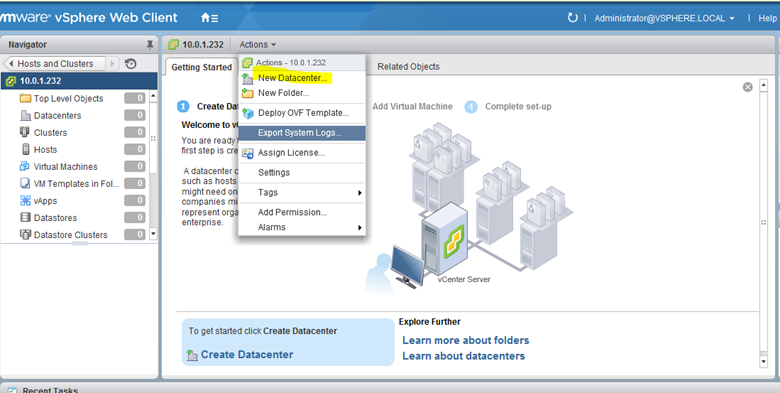This screenshot has height=393, width=780.
Task: Select vApps in Navigator list
Action: [x=45, y=201]
